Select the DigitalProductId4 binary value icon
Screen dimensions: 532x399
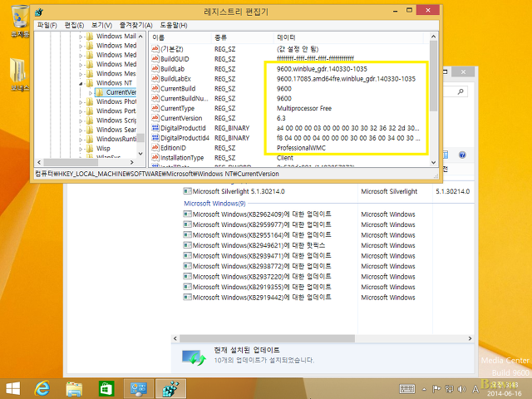155,138
